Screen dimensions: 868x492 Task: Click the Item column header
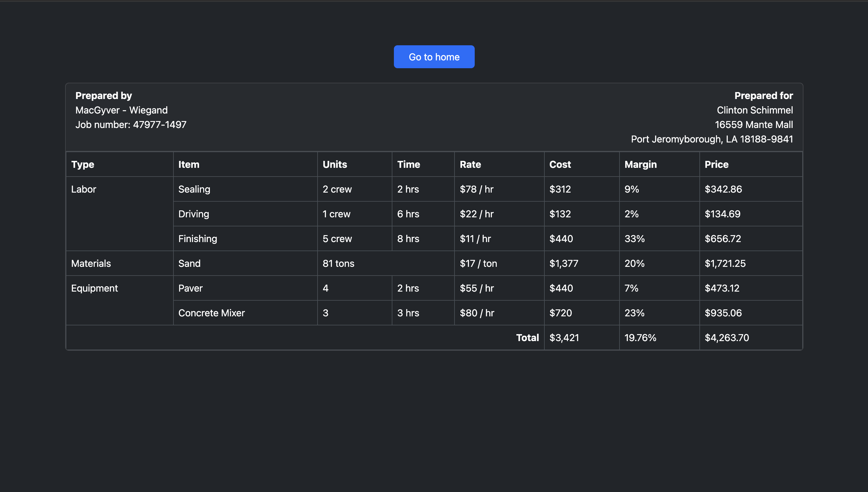click(x=246, y=165)
